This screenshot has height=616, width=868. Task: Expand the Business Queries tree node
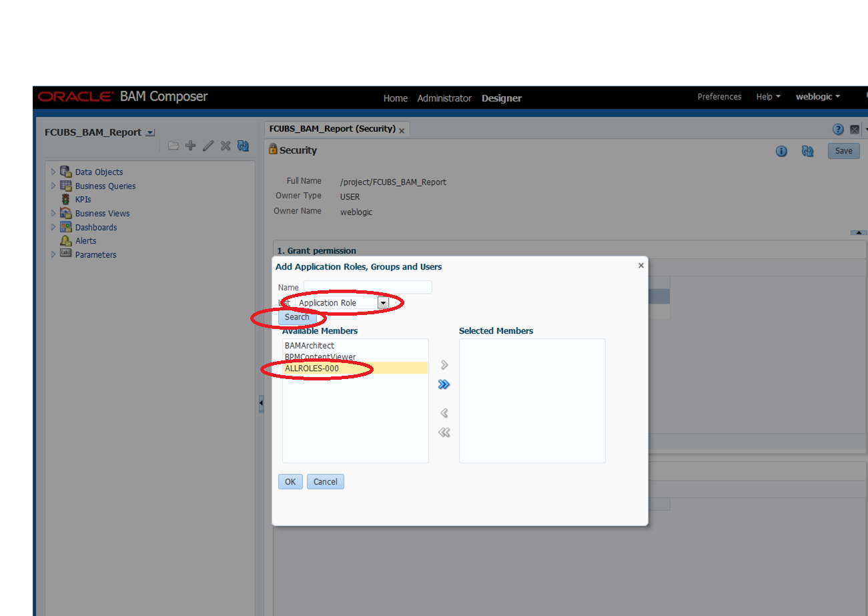[x=53, y=186]
